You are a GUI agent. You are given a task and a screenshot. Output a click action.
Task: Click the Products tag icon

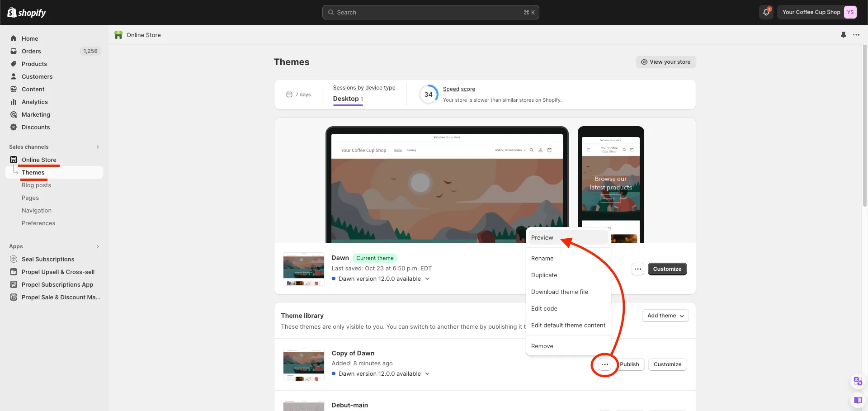[14, 64]
